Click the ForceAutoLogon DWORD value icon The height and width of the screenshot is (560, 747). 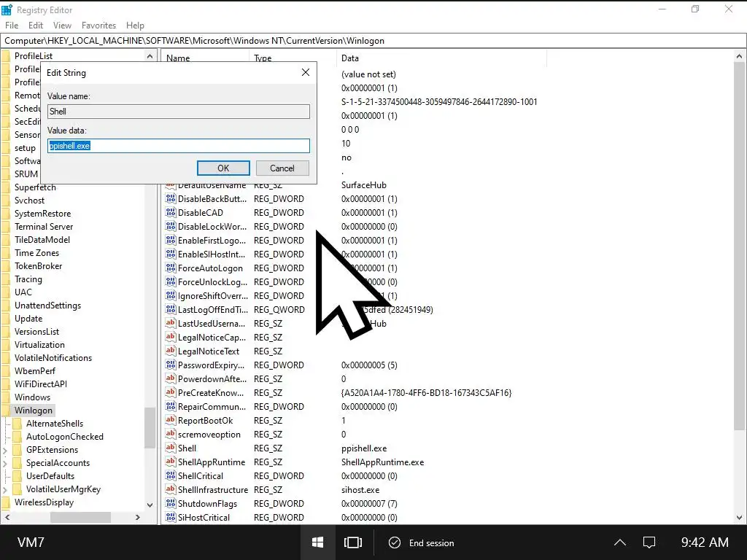tap(171, 268)
